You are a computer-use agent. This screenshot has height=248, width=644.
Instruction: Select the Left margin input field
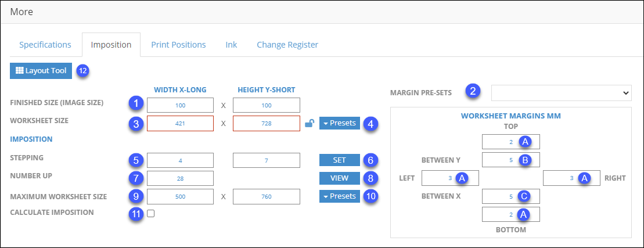(450, 178)
